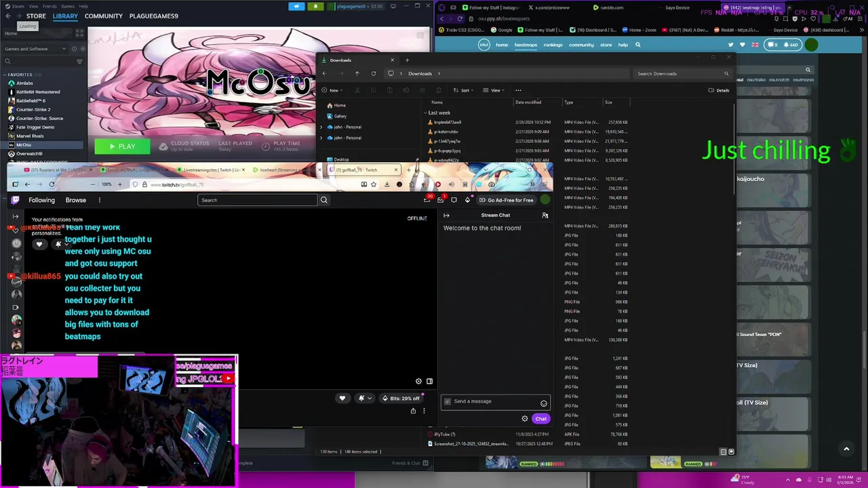The image size is (868, 488).
Task: Open Bits: 29% off offer button
Action: (401, 399)
